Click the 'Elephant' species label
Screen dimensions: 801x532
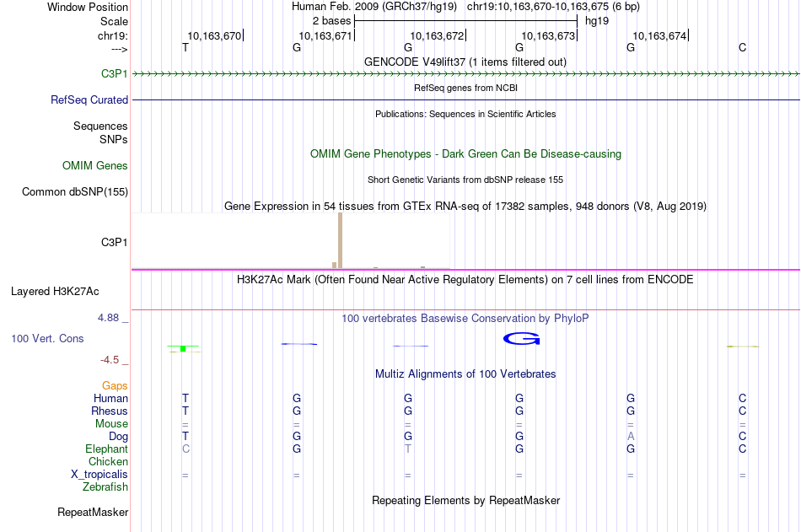107,449
